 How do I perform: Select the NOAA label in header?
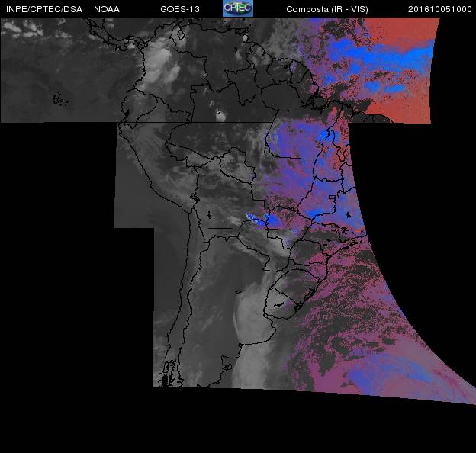pos(106,9)
